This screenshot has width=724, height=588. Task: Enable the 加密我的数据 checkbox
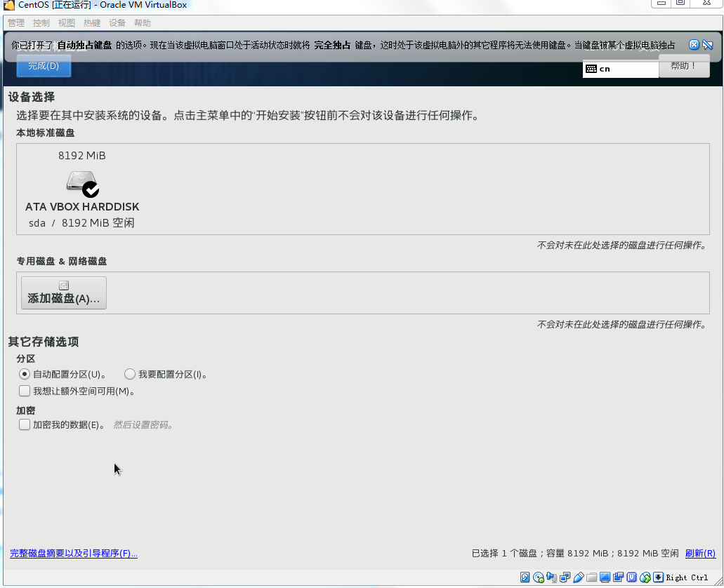coord(25,424)
